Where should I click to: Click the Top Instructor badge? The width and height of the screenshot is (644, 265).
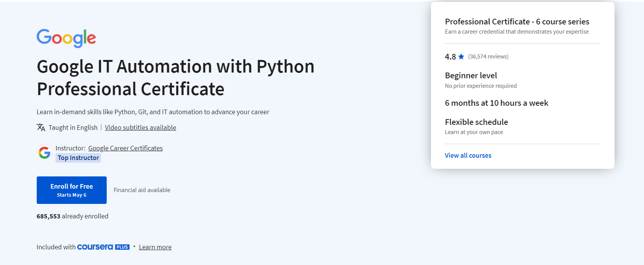pyautogui.click(x=78, y=158)
